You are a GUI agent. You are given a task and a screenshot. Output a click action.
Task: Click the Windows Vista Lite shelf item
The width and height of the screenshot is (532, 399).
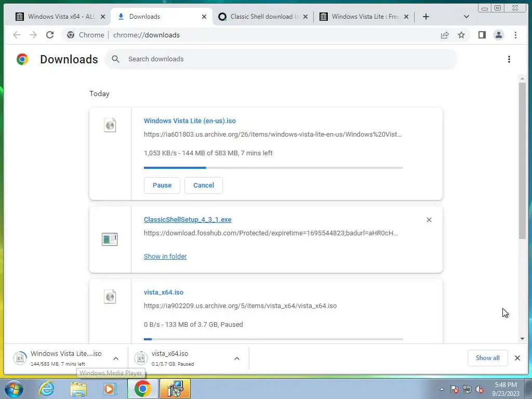pyautogui.click(x=66, y=358)
